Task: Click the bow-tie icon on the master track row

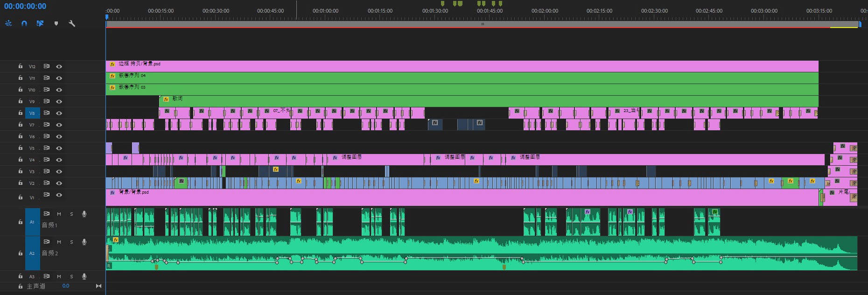Action: pos(98,286)
